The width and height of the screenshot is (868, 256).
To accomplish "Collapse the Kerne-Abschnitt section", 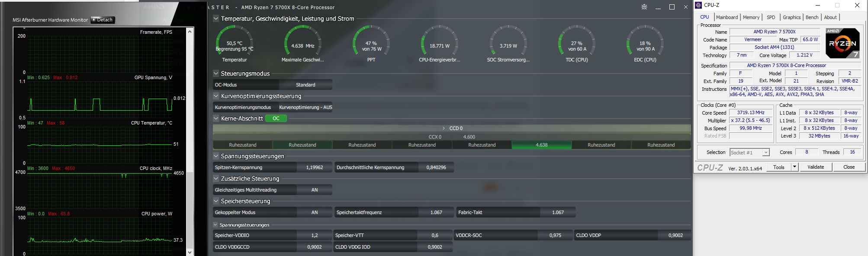I will click(x=216, y=118).
